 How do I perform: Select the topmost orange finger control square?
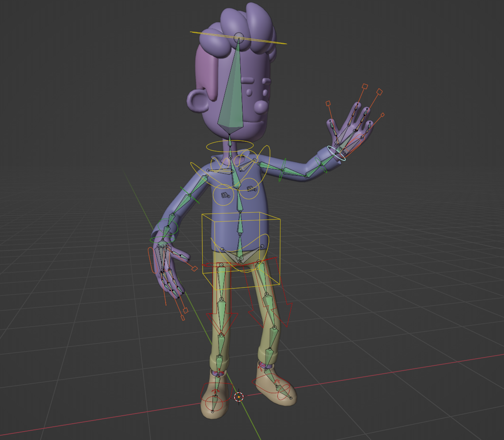[x=365, y=86]
